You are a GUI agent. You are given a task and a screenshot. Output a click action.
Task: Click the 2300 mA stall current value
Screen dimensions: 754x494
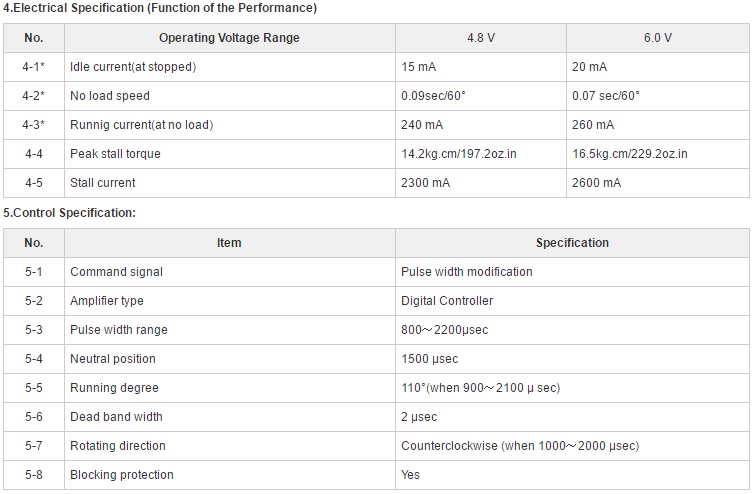coord(426,183)
